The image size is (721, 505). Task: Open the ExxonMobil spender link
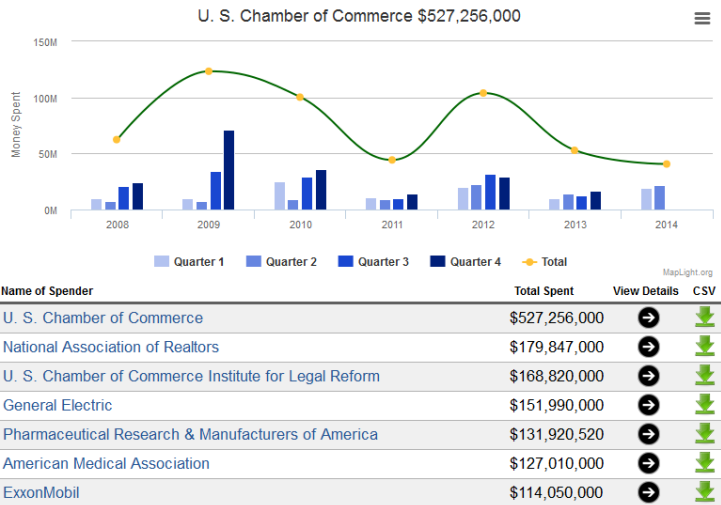(41, 492)
